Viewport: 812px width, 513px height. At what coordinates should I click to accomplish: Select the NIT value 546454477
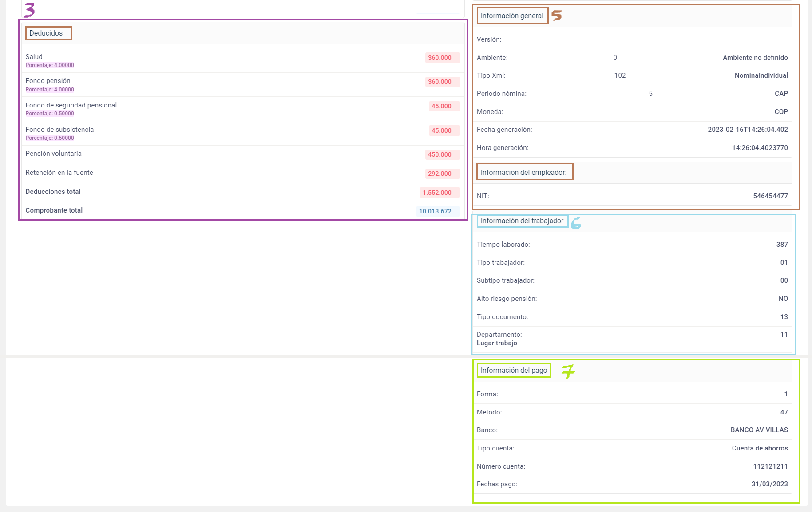[x=771, y=196]
